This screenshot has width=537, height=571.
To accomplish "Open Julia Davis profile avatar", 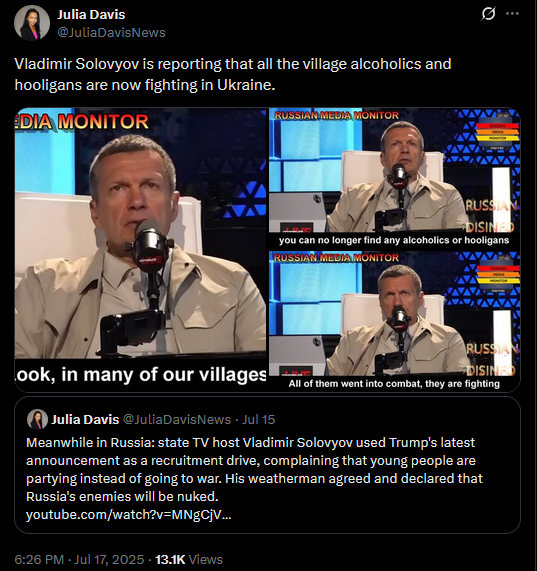I will [x=32, y=23].
